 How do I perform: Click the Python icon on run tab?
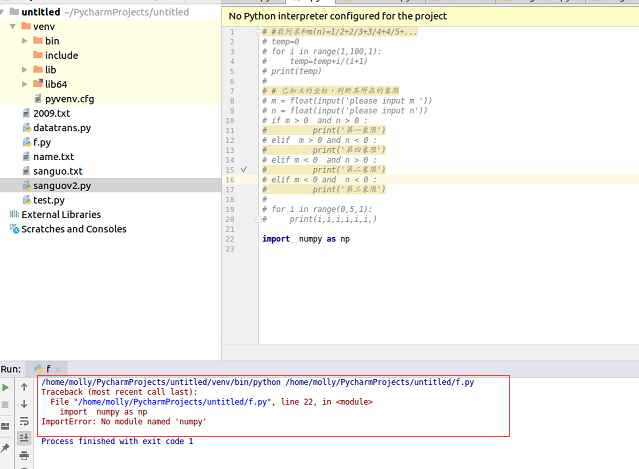(39, 369)
